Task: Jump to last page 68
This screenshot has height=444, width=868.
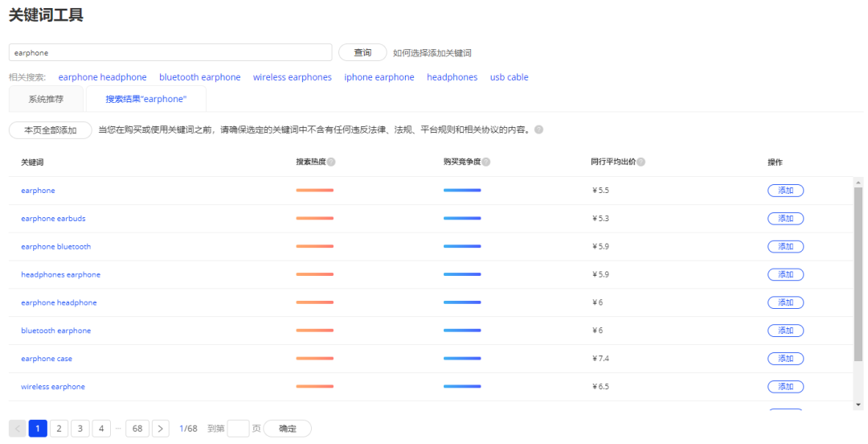Action: pos(137,429)
